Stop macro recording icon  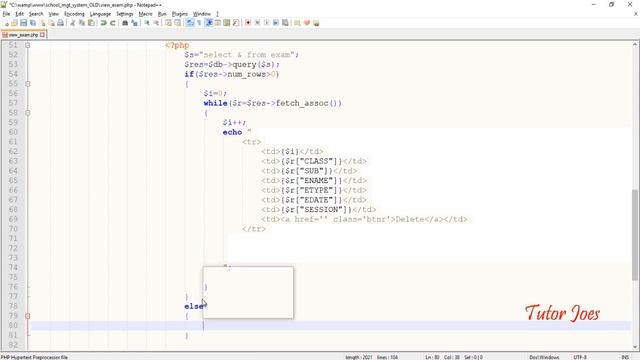pyautogui.click(x=257, y=23)
